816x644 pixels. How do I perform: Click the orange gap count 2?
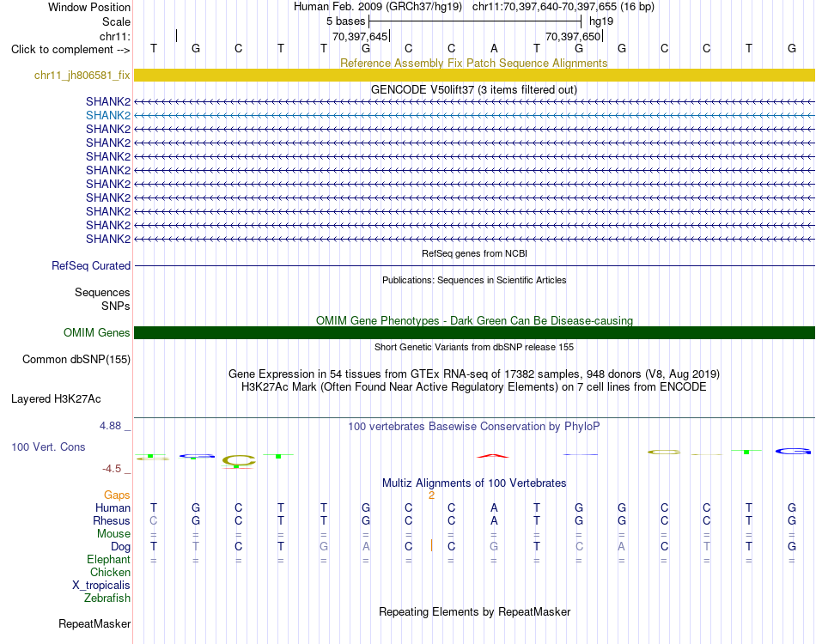[x=431, y=495]
